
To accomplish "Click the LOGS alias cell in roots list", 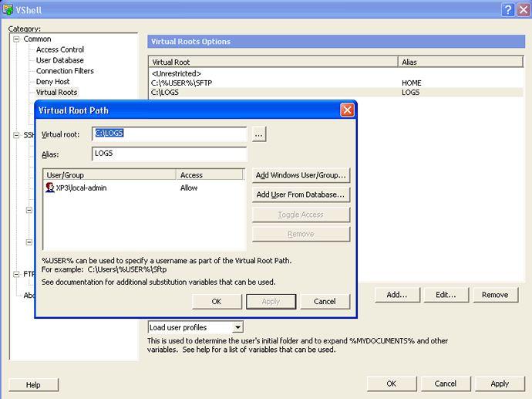I will [410, 93].
